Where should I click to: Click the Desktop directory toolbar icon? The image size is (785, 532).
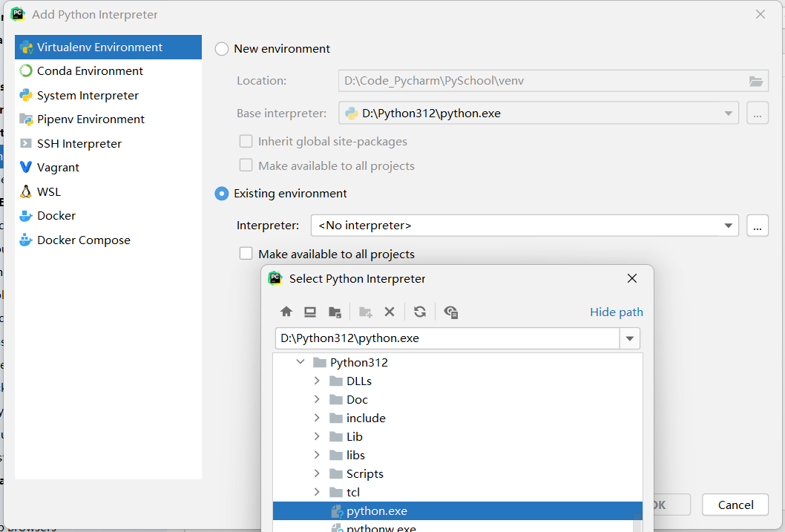(x=310, y=312)
